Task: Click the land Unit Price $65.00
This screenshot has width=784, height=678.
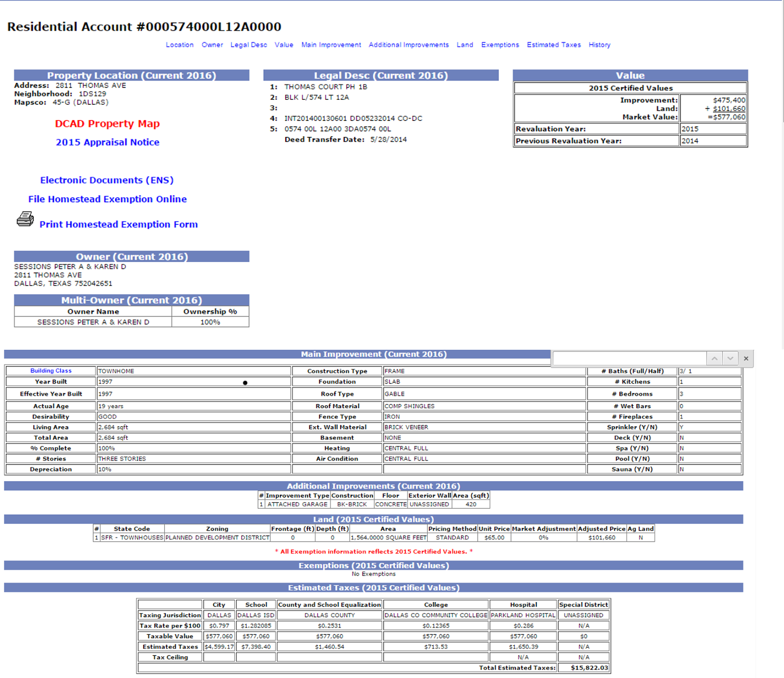Action: (494, 537)
